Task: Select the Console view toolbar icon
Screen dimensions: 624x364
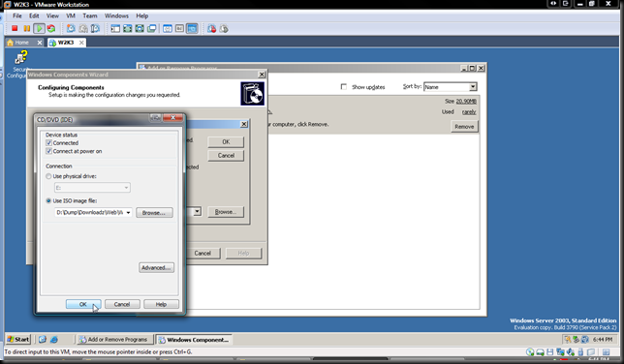Action: (192, 29)
